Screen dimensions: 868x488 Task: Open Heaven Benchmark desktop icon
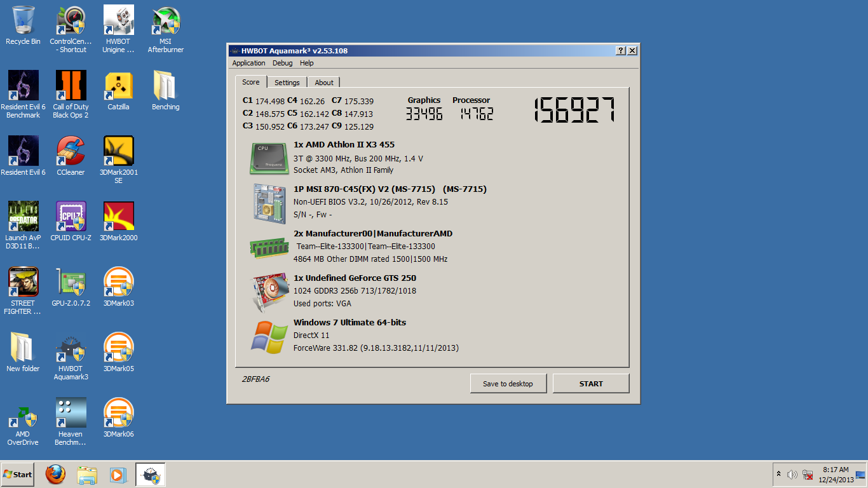pos(71,421)
